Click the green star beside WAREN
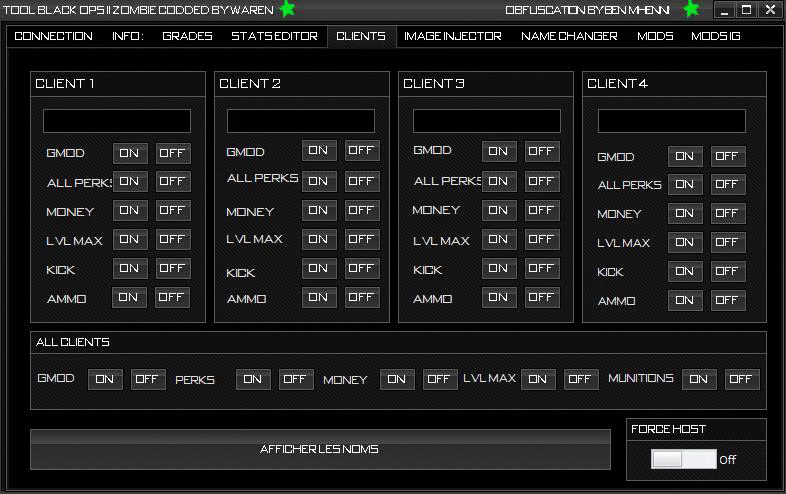 (287, 9)
